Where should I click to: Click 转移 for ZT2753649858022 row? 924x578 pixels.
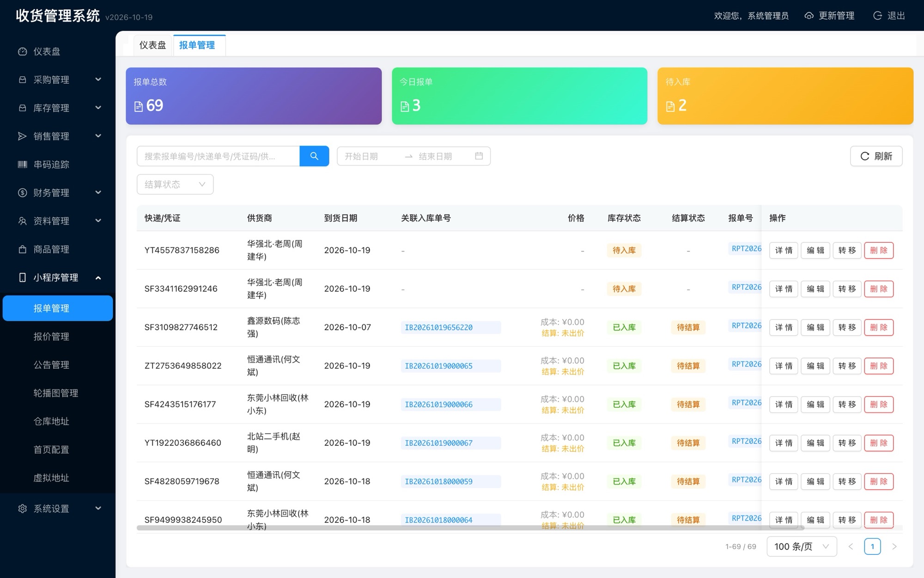847,366
